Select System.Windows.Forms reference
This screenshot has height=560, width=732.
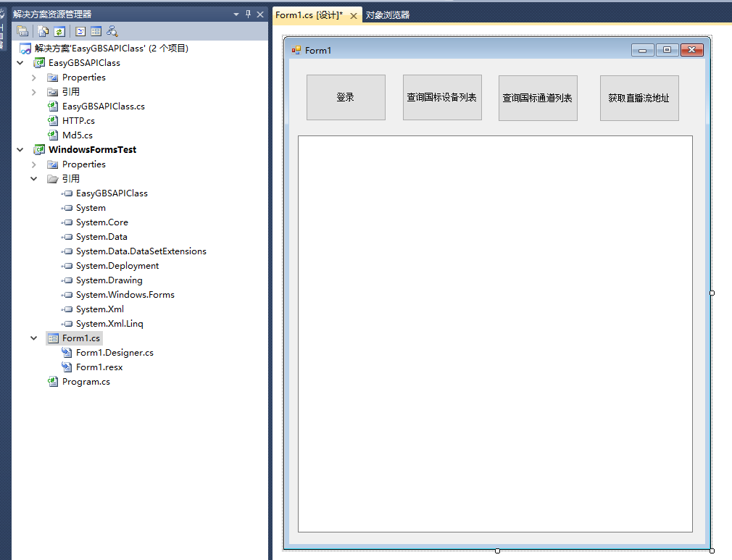click(x=125, y=294)
